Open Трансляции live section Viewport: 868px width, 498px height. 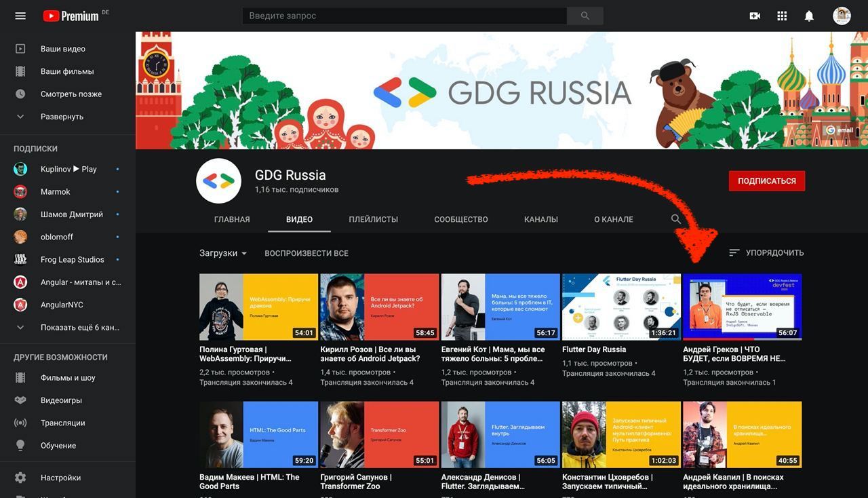[68, 423]
